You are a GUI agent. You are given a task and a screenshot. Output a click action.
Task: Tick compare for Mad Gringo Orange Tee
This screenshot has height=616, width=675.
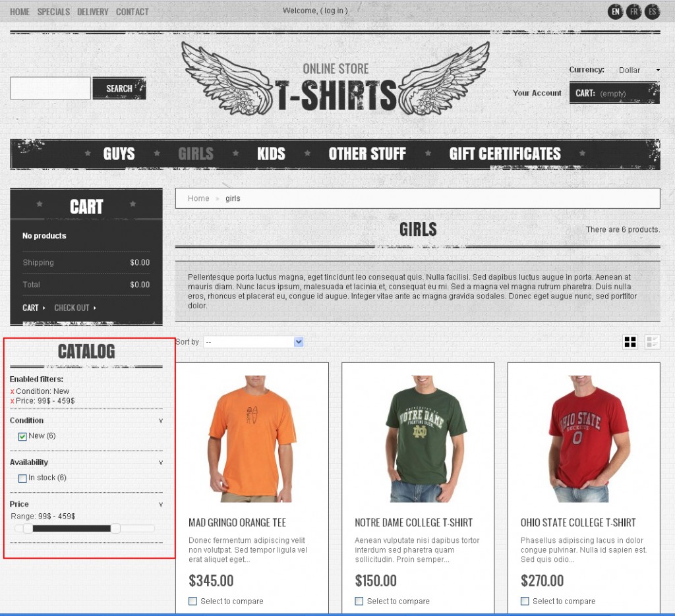pos(193,601)
